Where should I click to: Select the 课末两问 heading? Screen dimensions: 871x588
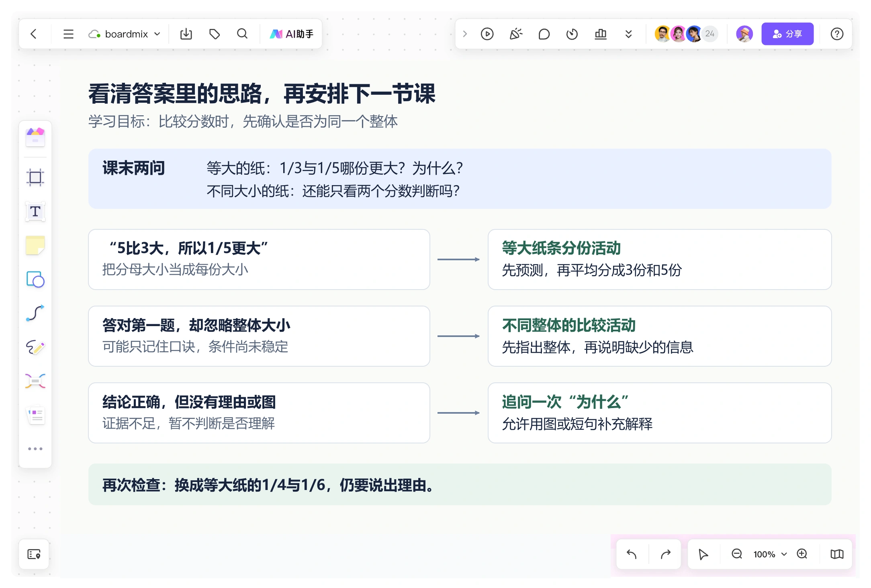[134, 168]
